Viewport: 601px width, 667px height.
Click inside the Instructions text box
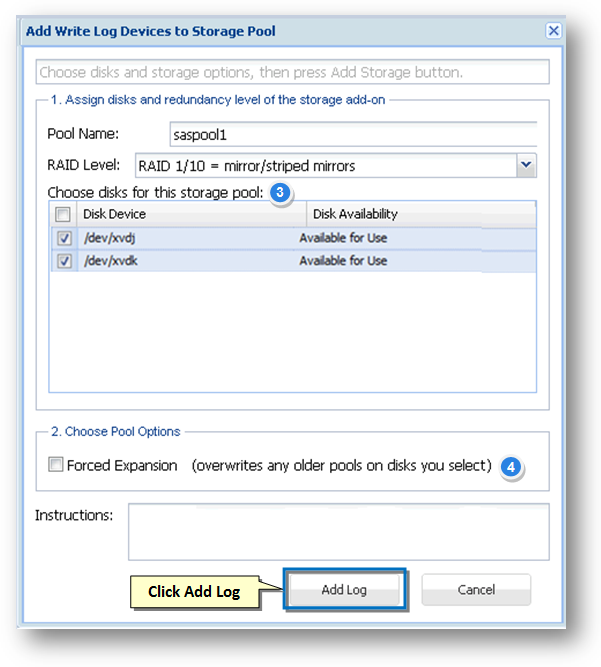coord(338,531)
